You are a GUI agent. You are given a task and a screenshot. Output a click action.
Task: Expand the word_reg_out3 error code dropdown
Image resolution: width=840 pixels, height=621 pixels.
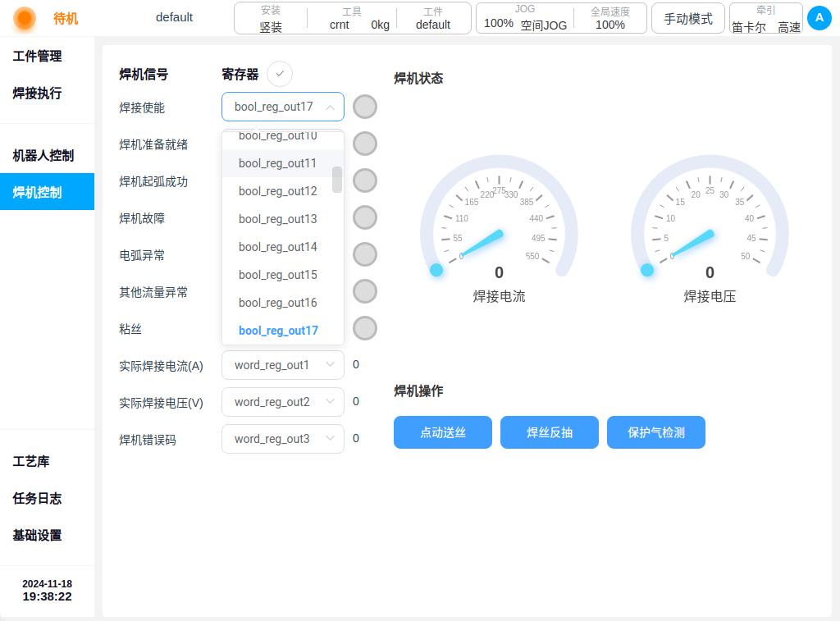coord(283,439)
